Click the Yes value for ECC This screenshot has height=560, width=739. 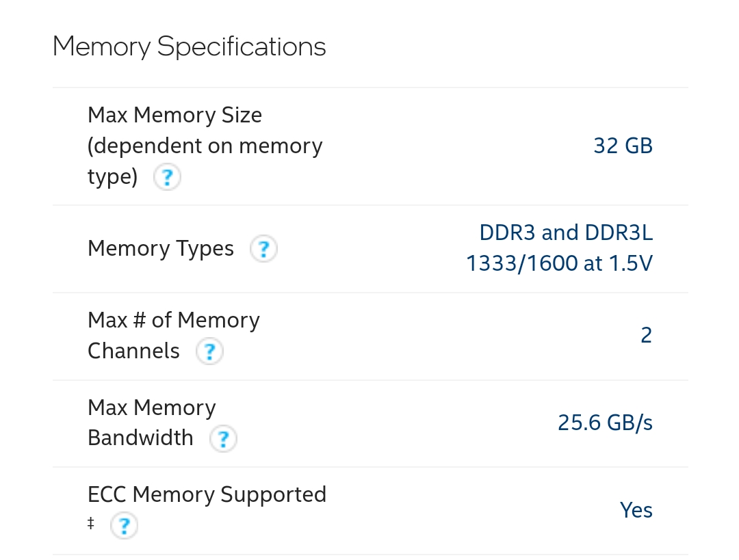(636, 510)
